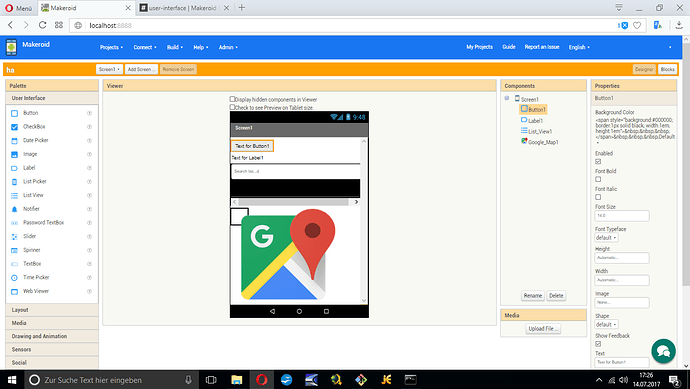The image size is (690, 389).
Task: Open the Makeroid logo icon in header
Action: [x=11, y=47]
